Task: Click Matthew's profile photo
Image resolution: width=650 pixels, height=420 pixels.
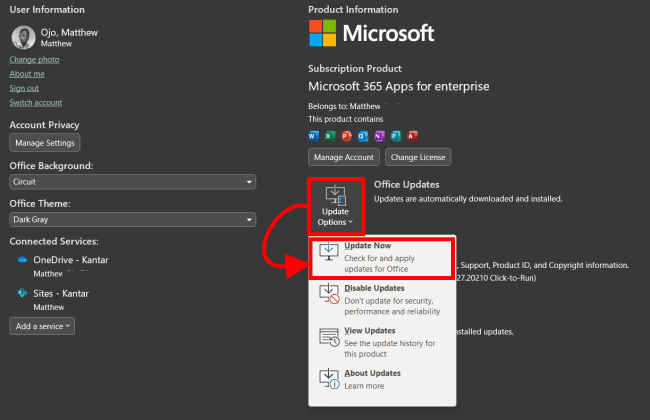Action: click(23, 38)
